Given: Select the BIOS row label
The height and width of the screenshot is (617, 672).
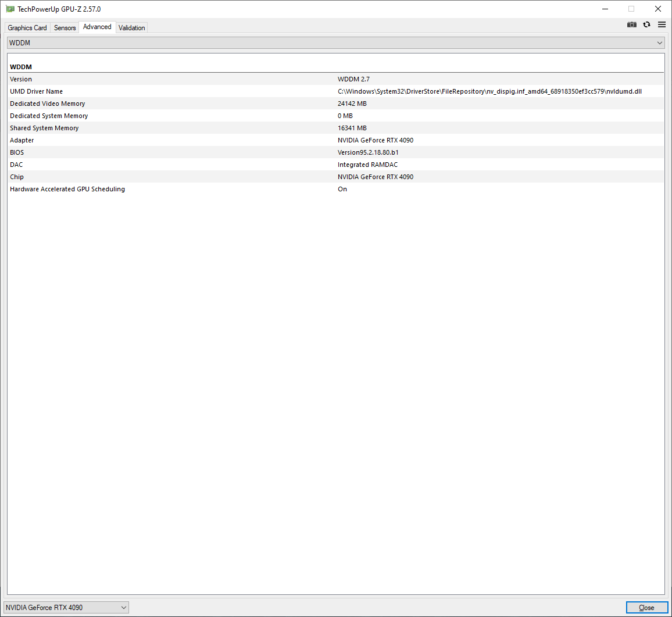Looking at the screenshot, I should tap(17, 152).
